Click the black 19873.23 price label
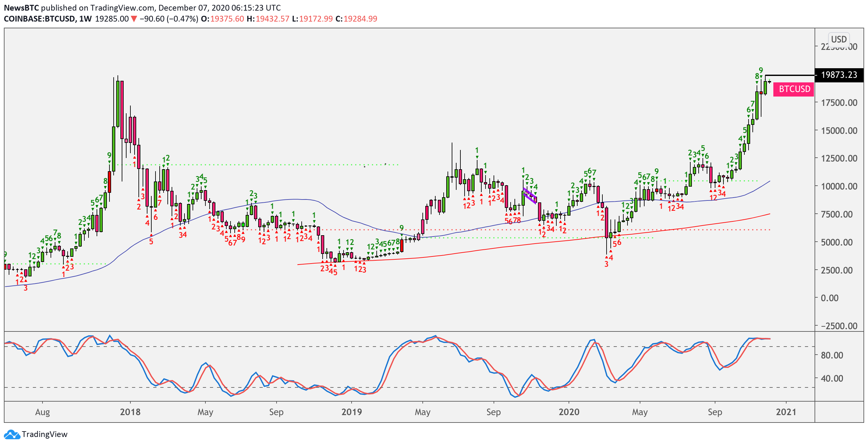 coord(839,75)
